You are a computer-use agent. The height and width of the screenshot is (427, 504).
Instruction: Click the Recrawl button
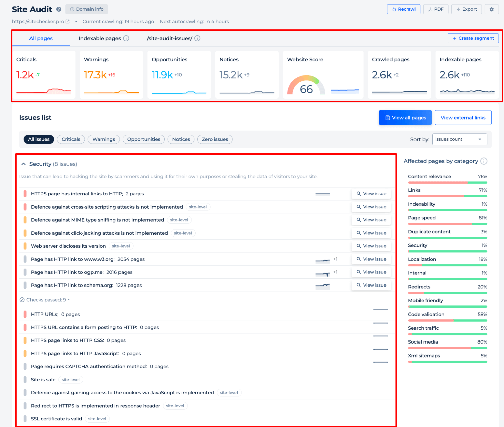click(403, 9)
